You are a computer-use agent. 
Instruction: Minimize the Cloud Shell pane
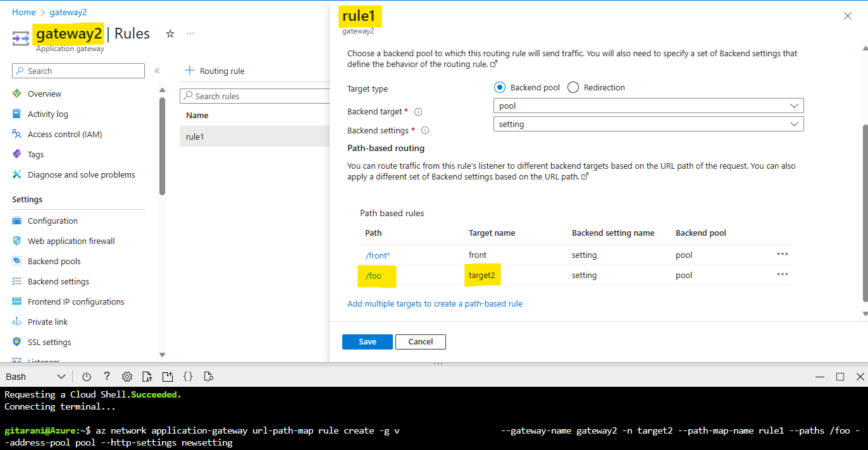coord(820,377)
